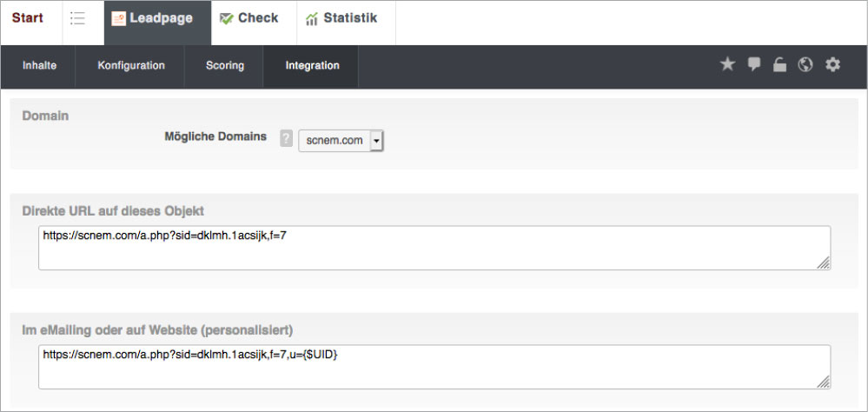The width and height of the screenshot is (868, 412).
Task: Click the globe icon in toolbar
Action: (x=805, y=65)
